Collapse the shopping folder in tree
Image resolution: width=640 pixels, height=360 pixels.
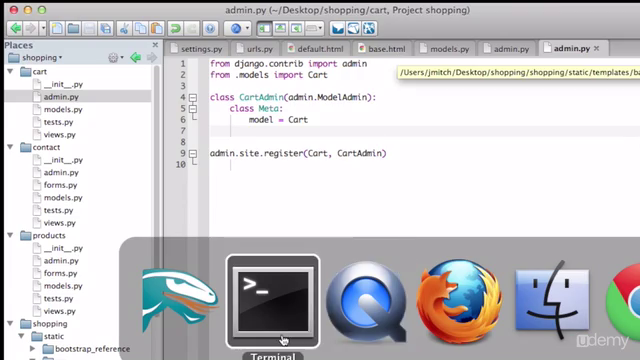(10, 323)
